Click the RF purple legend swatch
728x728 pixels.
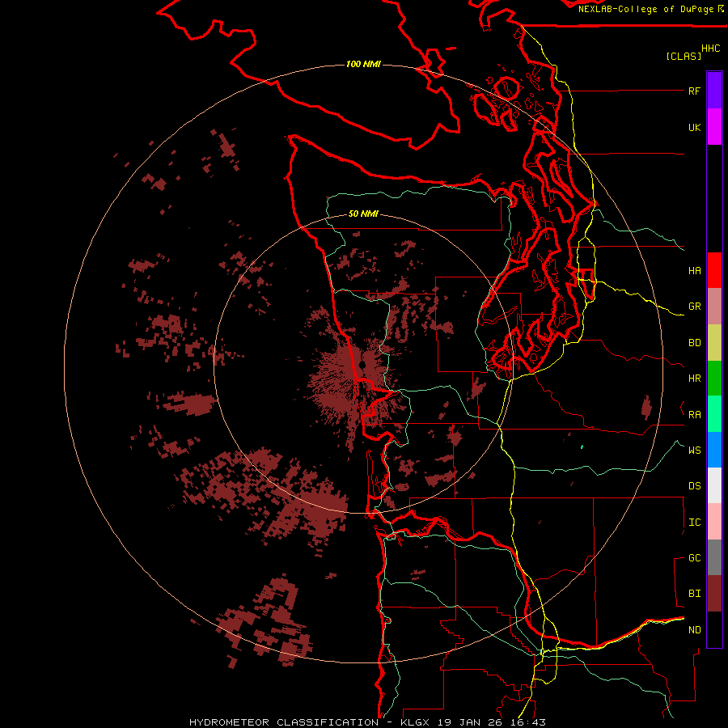coord(714,91)
